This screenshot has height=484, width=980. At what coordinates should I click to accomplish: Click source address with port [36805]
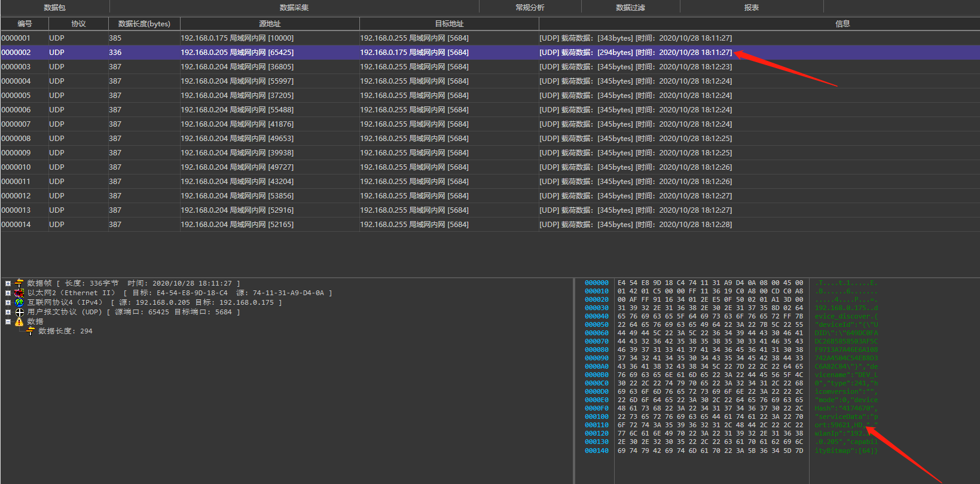click(x=237, y=67)
